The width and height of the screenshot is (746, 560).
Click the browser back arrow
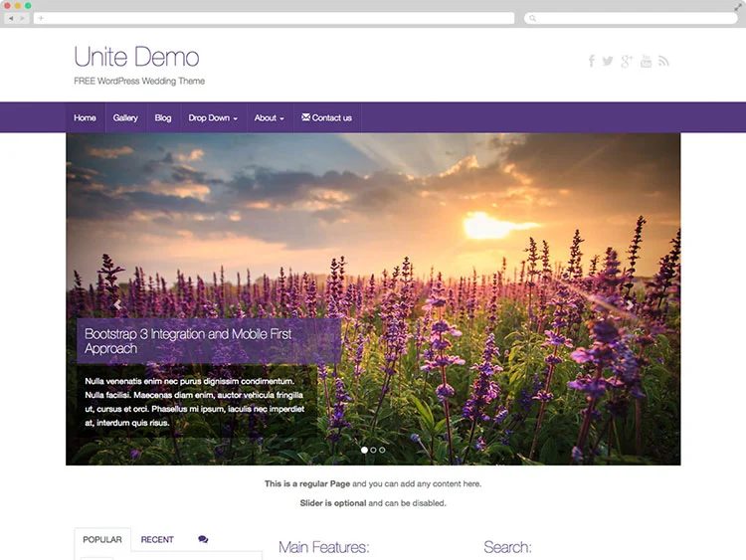pos(11,18)
